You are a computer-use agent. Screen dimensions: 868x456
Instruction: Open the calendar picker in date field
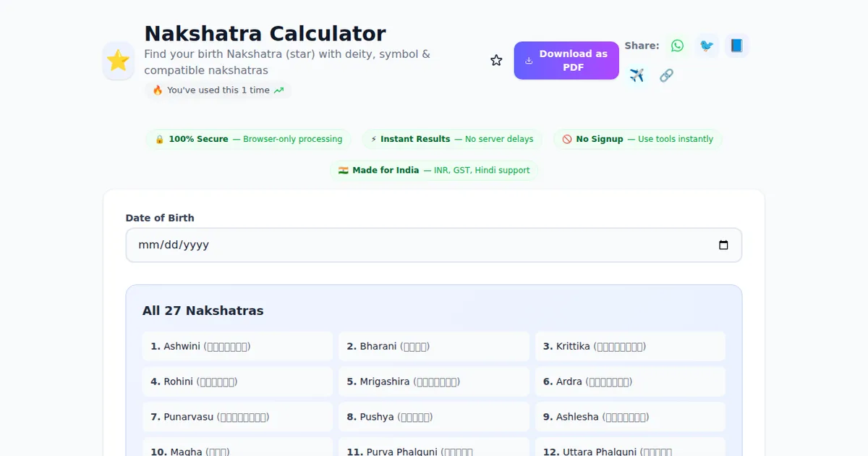[723, 245]
